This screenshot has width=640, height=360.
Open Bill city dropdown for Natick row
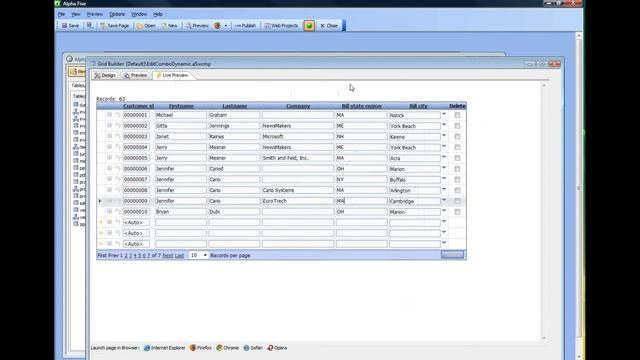click(444, 114)
